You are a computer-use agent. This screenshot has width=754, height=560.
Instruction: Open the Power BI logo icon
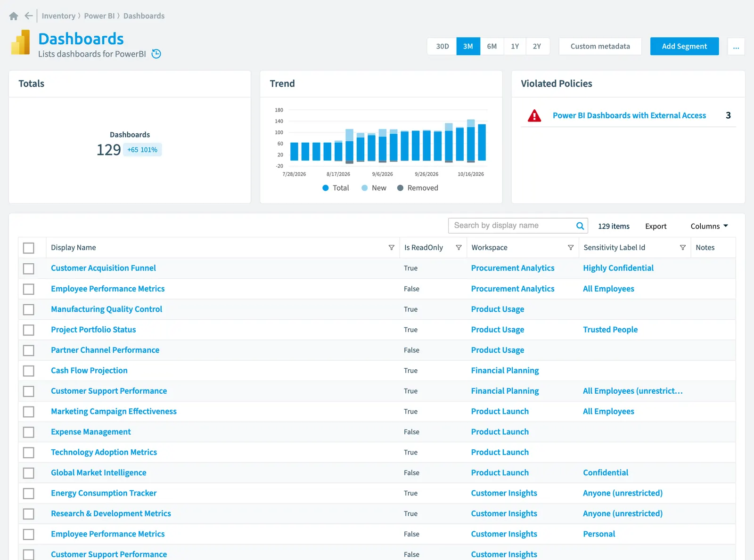[x=20, y=42]
